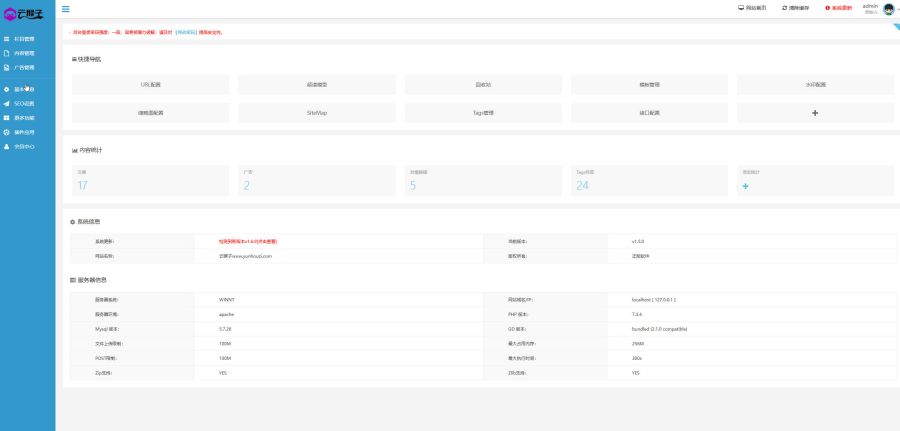Expand the 插件应用 sidebar menu
Screen dimensions: 900x431
click(x=24, y=132)
